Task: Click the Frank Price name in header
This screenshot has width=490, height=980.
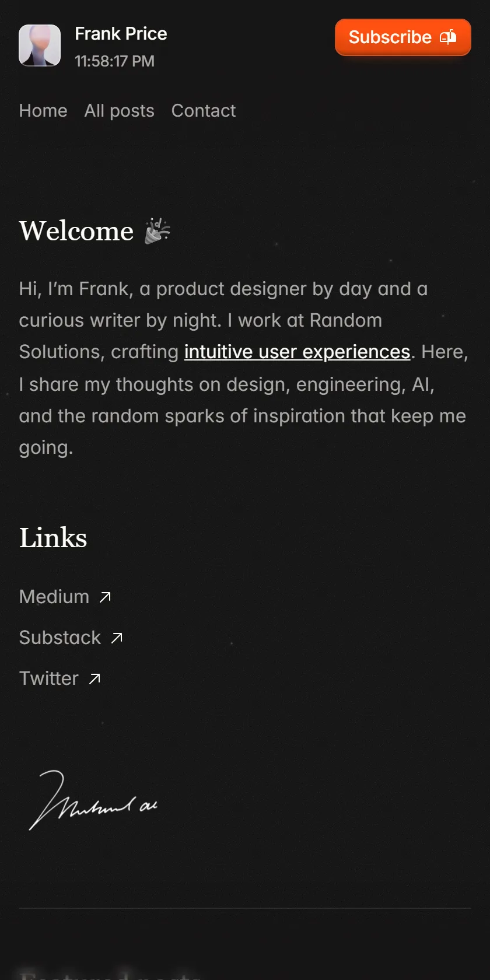Action: pos(121,34)
